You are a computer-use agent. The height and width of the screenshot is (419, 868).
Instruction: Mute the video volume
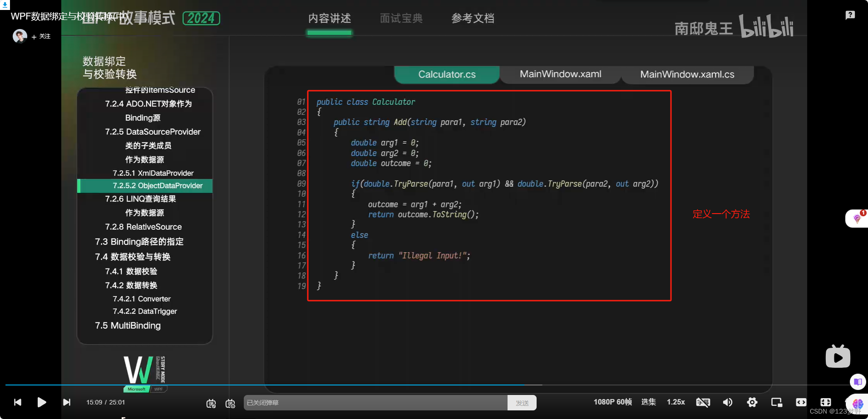[728, 402]
